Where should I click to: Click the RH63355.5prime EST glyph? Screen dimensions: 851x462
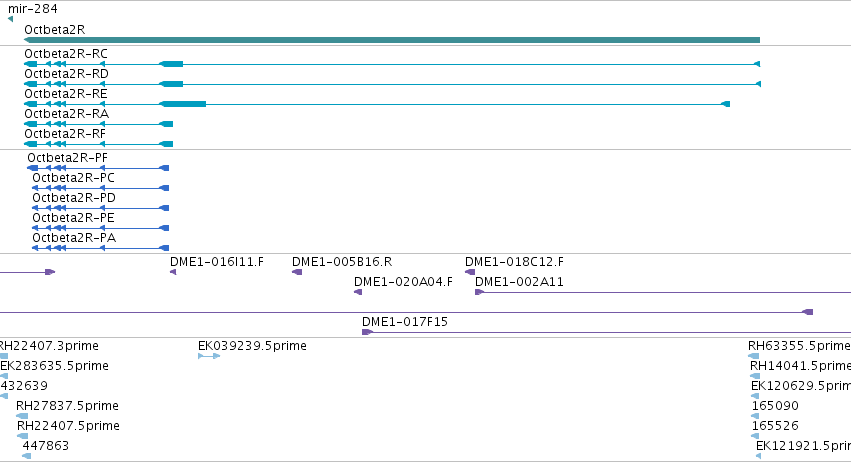coord(753,356)
